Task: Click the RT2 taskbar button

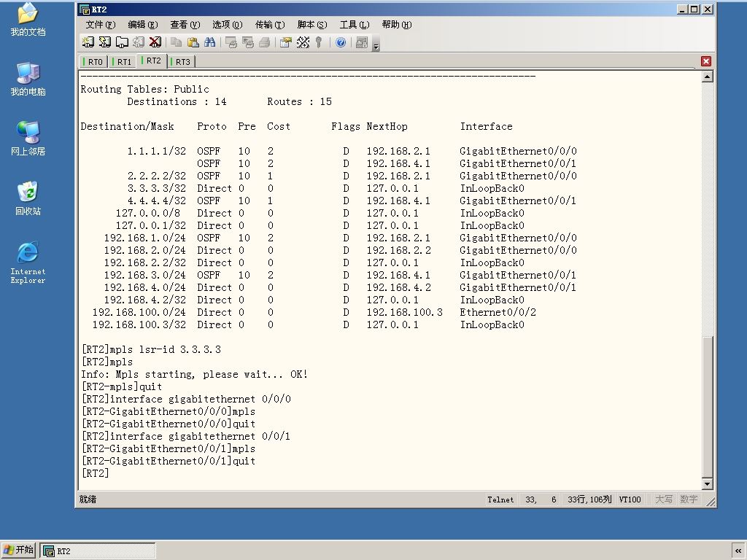Action: (x=98, y=551)
